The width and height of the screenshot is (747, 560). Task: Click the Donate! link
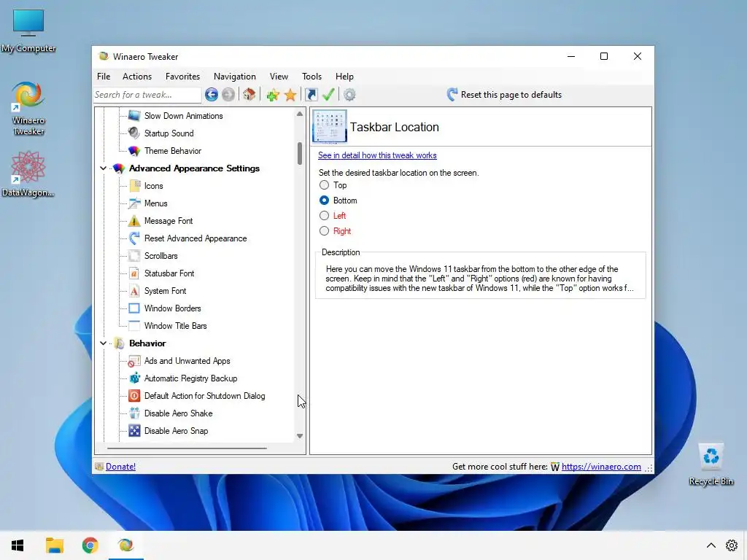coord(120,467)
